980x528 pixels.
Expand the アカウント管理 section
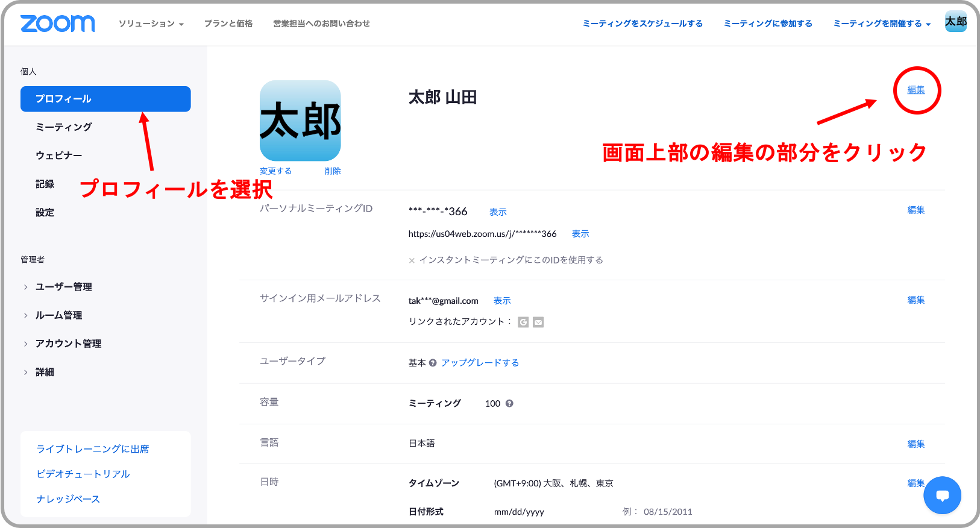pos(68,344)
